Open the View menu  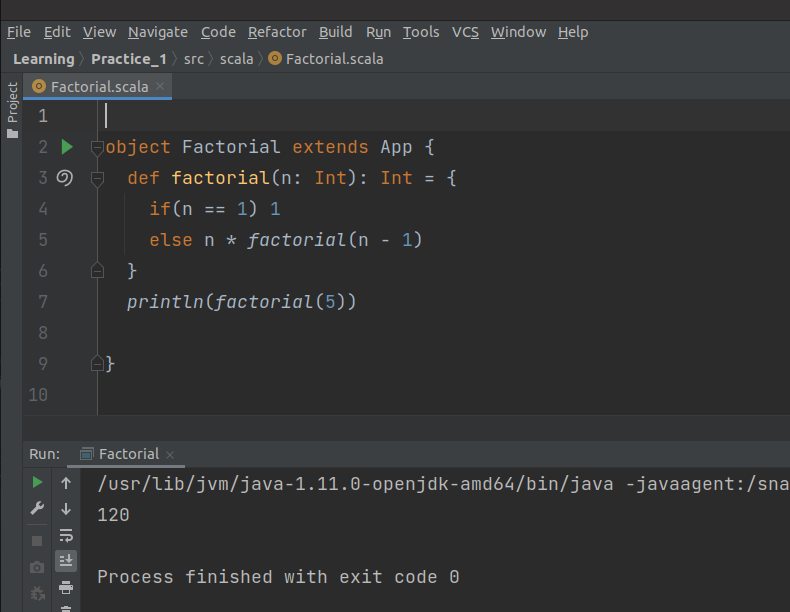pyautogui.click(x=99, y=32)
